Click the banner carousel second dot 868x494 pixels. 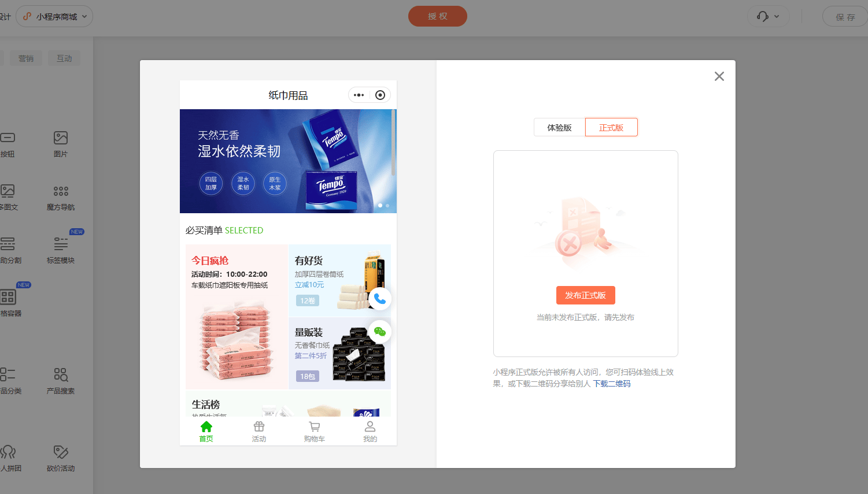[x=387, y=206]
